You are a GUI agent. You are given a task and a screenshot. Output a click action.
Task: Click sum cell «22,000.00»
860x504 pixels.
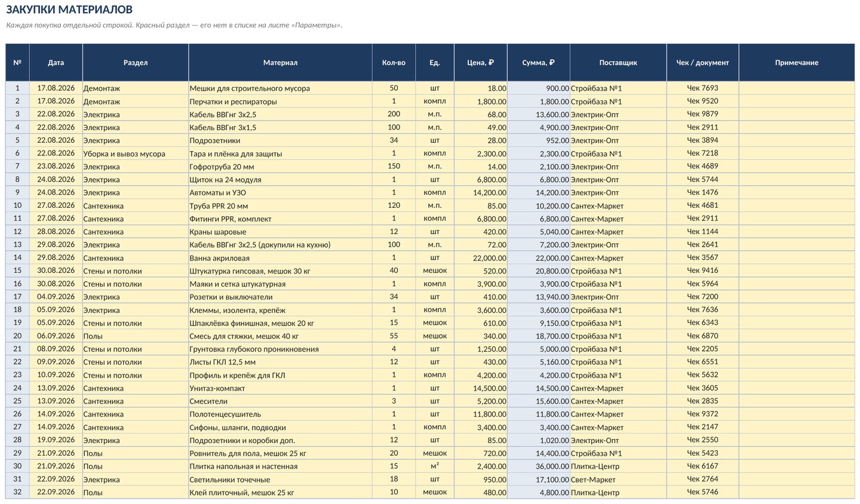539,257
